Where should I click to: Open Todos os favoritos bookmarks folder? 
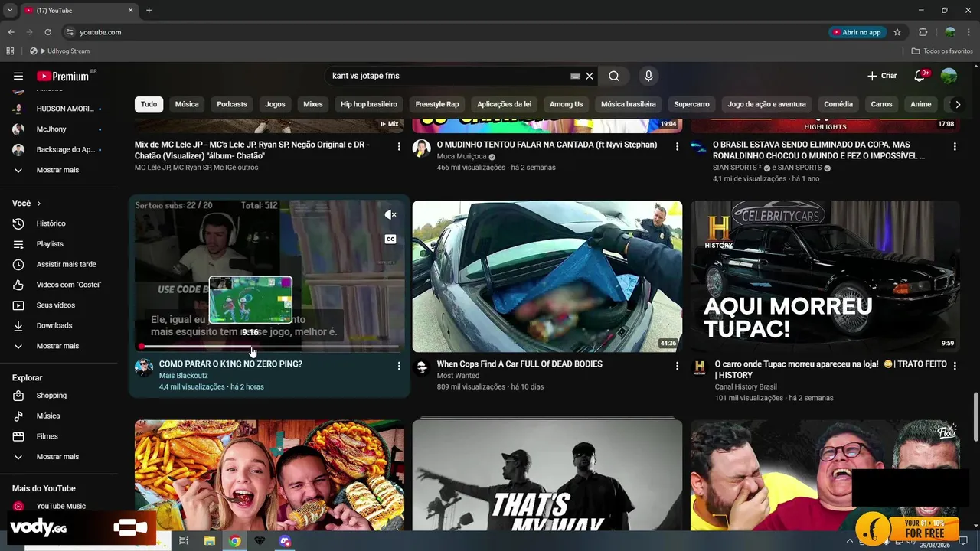pos(942,51)
